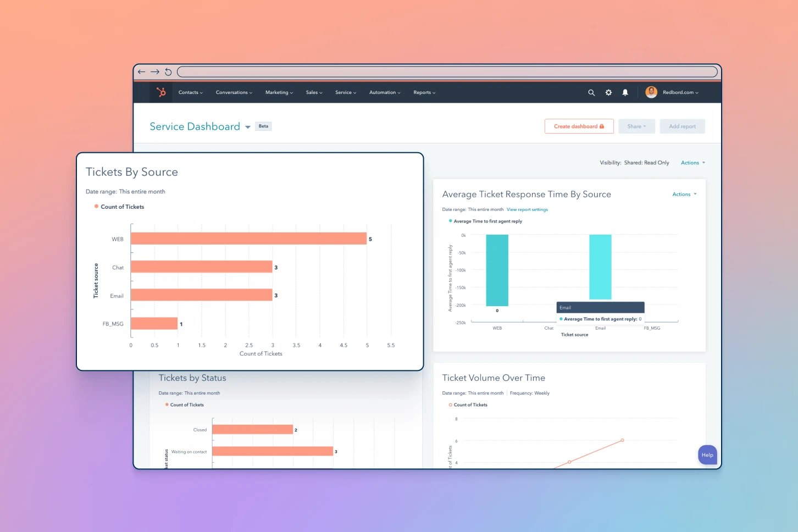Reload the page with the refresh icon

coord(168,72)
